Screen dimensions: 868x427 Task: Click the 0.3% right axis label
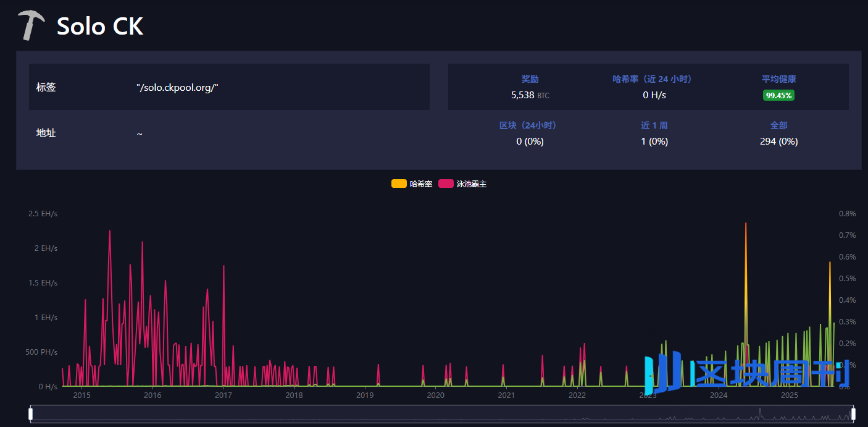[x=848, y=321]
